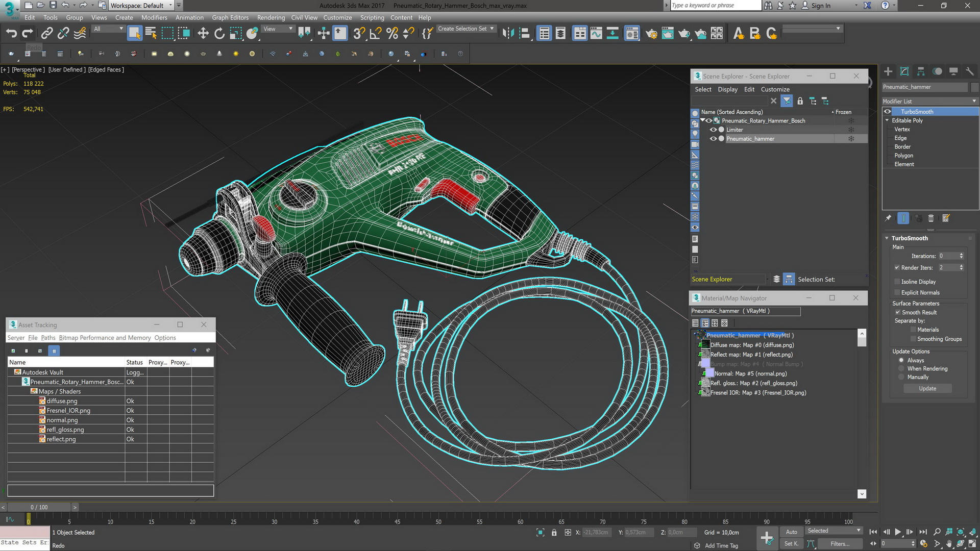Click Sign In link
This screenshot has height=551, width=980.
click(x=821, y=6)
